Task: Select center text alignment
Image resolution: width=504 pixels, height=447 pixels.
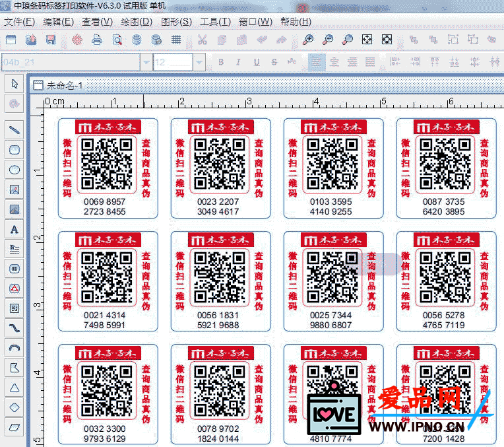Action: click(334, 62)
